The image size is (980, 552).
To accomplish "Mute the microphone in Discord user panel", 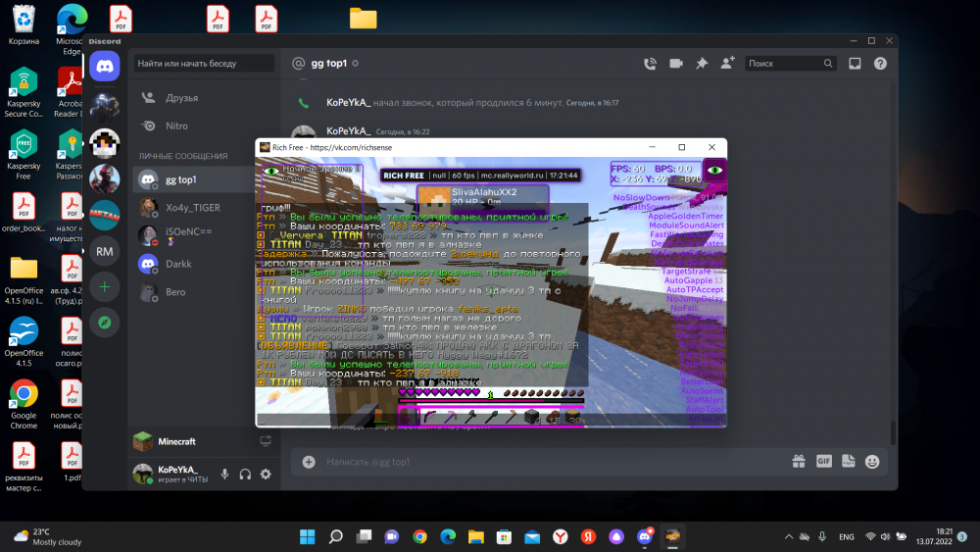I will [224, 474].
